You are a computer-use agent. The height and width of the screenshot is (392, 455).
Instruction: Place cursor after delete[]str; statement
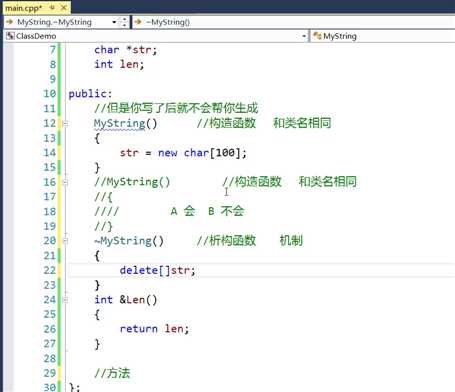click(196, 270)
